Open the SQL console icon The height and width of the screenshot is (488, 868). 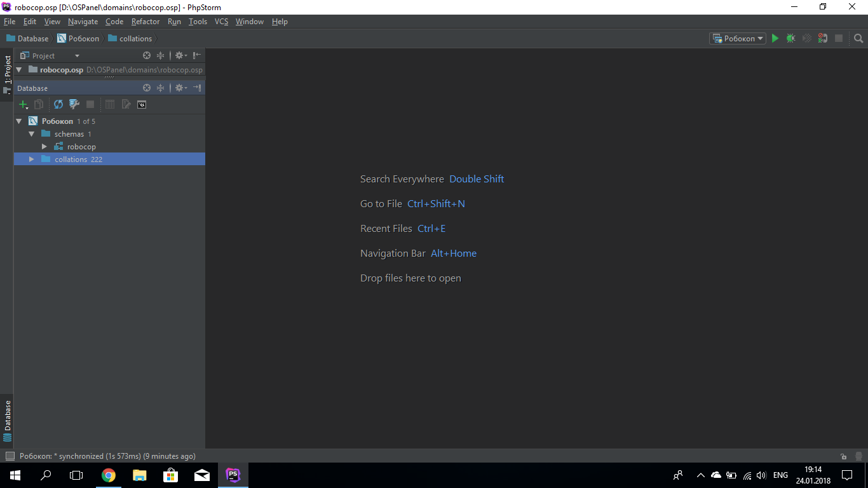pos(142,104)
